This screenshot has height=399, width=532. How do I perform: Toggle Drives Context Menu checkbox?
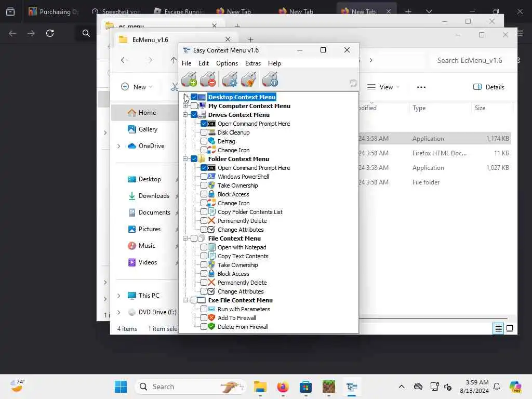194,115
